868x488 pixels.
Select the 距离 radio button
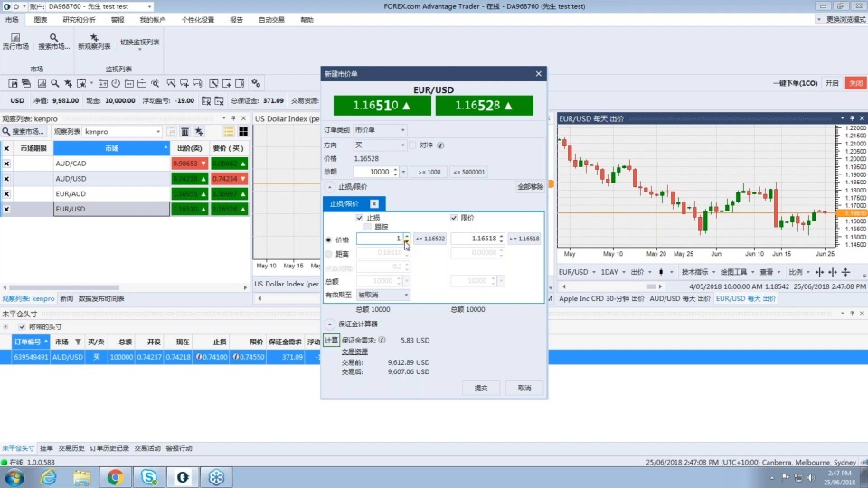[x=328, y=254]
